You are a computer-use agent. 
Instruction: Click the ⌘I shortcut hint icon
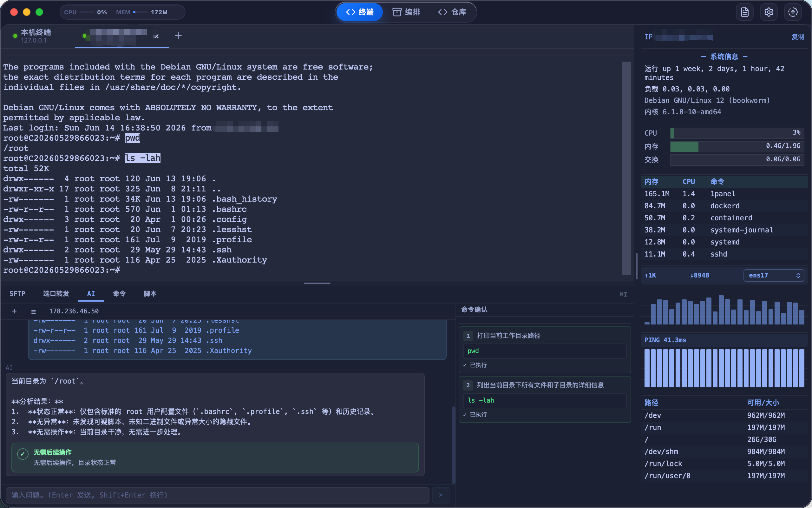[623, 294]
